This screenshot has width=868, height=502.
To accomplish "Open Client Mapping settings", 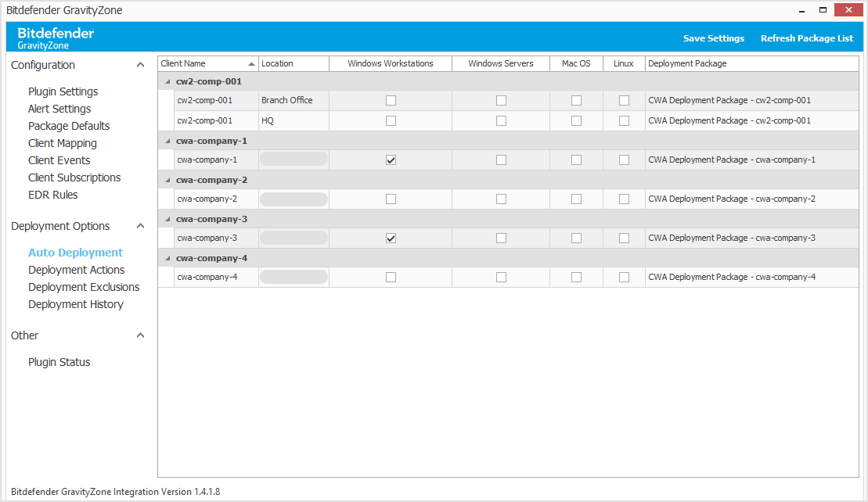I will (62, 143).
